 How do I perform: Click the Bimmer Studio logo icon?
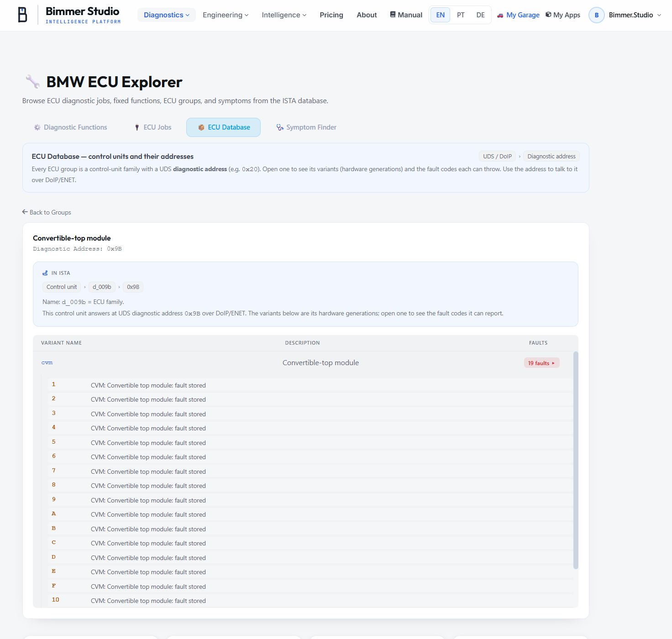click(x=22, y=15)
